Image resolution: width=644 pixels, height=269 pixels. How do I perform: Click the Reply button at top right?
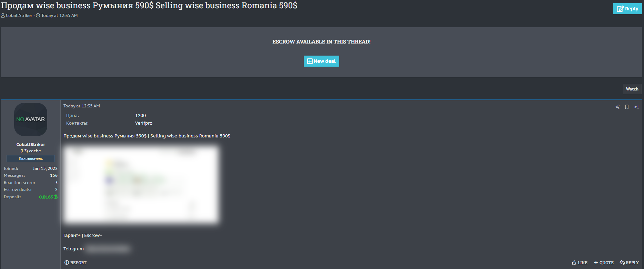627,9
